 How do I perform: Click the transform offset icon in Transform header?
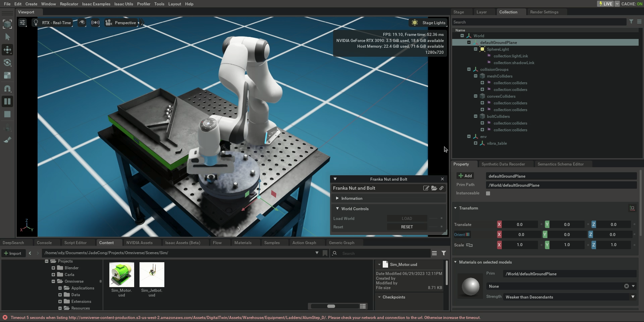632,208
